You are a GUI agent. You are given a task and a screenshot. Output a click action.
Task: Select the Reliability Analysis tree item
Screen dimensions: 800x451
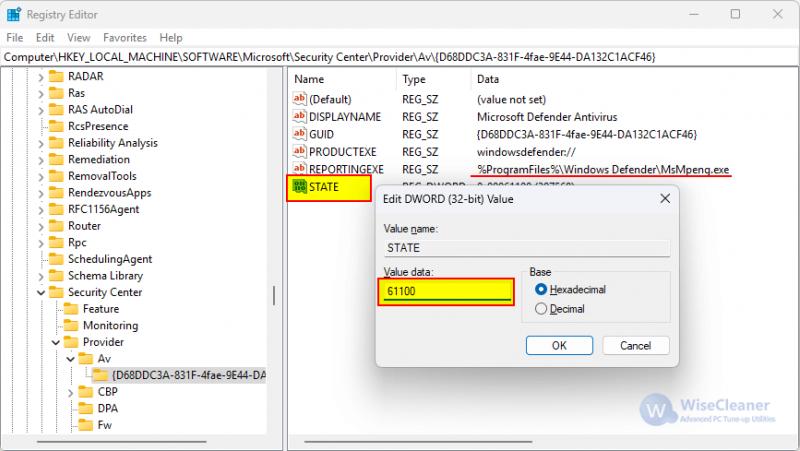[113, 143]
